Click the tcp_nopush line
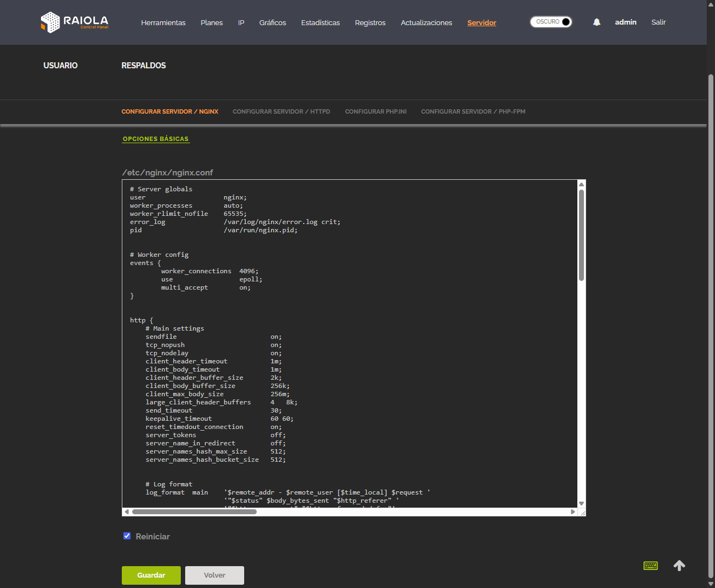 pyautogui.click(x=214, y=345)
